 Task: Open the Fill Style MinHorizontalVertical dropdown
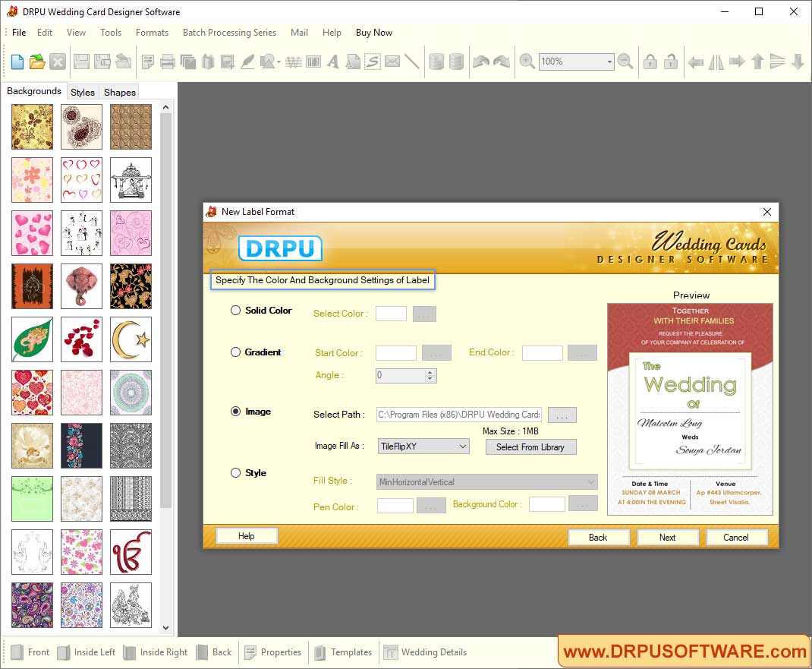tap(486, 482)
